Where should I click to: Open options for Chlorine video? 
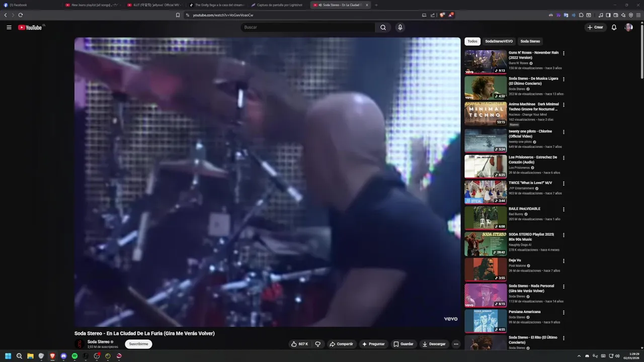click(563, 132)
